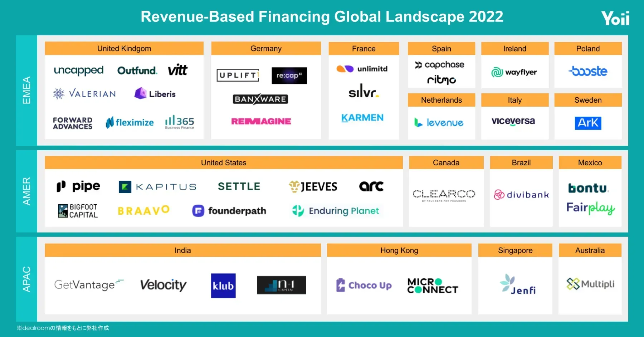Click the Ark logo
The image size is (644, 337).
(588, 123)
